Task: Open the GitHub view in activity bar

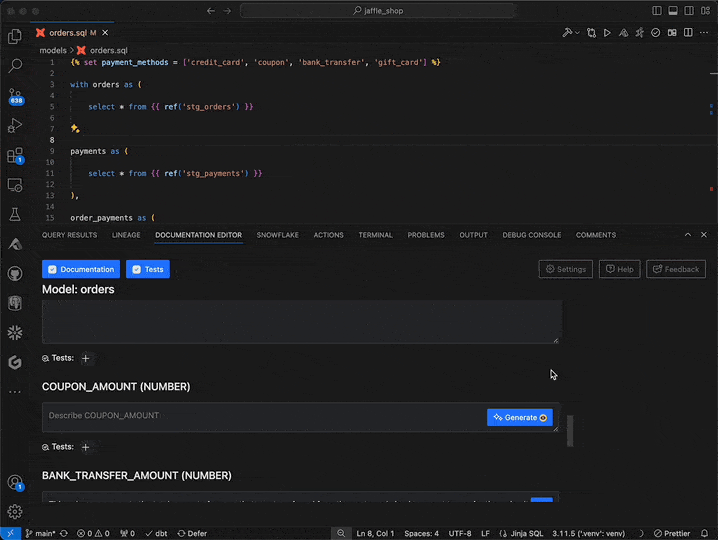Action: 15,274
